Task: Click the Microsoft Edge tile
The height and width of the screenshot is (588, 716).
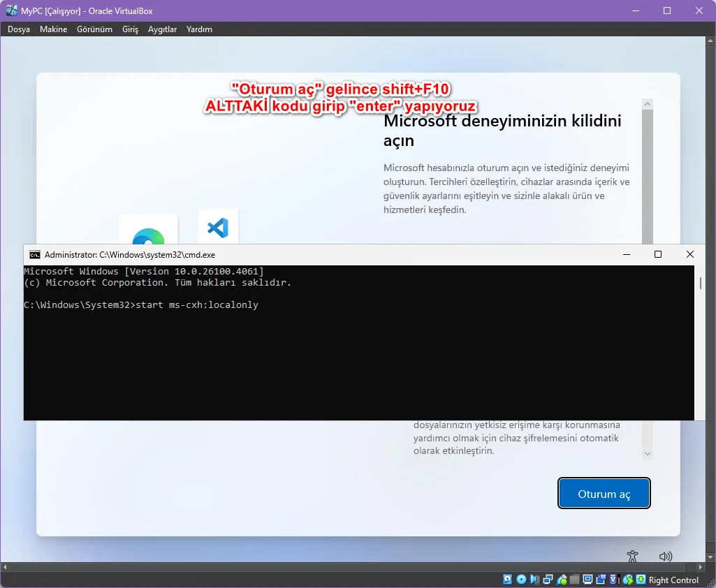Action: 148,230
